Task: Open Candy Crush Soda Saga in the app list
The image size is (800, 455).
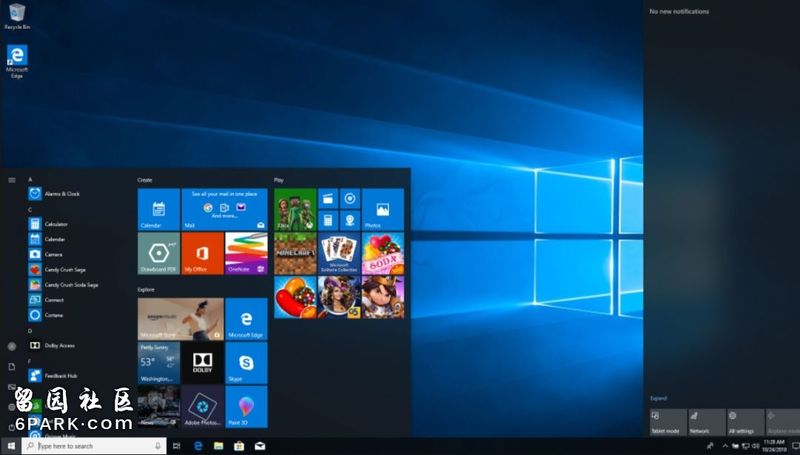Action: [x=63, y=285]
